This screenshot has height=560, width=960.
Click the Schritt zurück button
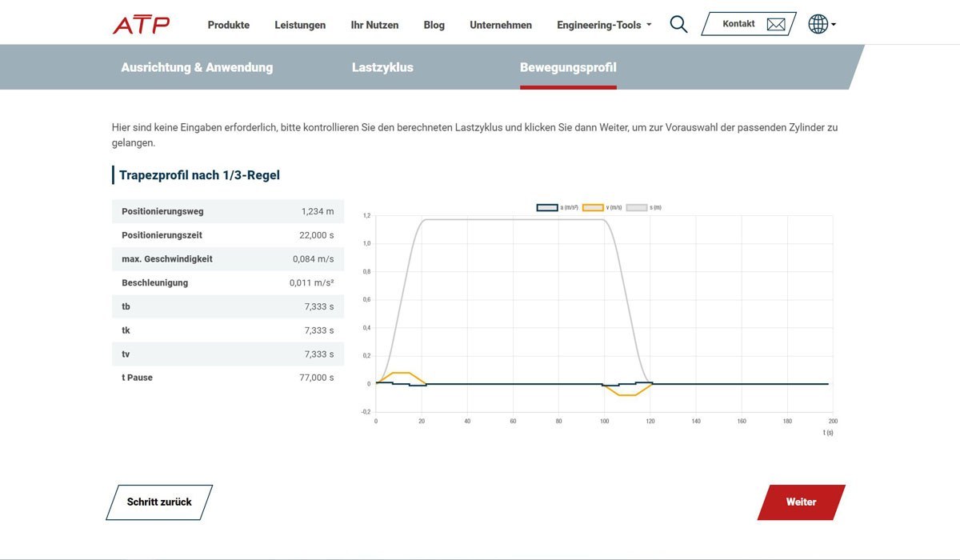click(159, 502)
